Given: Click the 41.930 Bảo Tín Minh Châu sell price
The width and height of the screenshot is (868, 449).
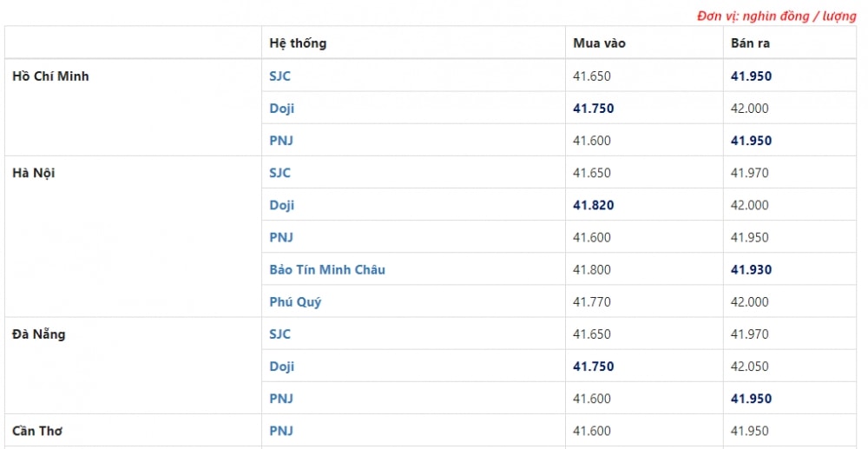Looking at the screenshot, I should (751, 269).
